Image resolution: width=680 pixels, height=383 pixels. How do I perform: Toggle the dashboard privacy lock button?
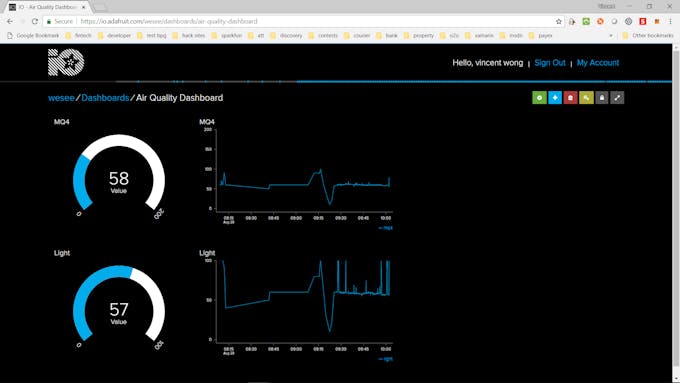(x=602, y=98)
